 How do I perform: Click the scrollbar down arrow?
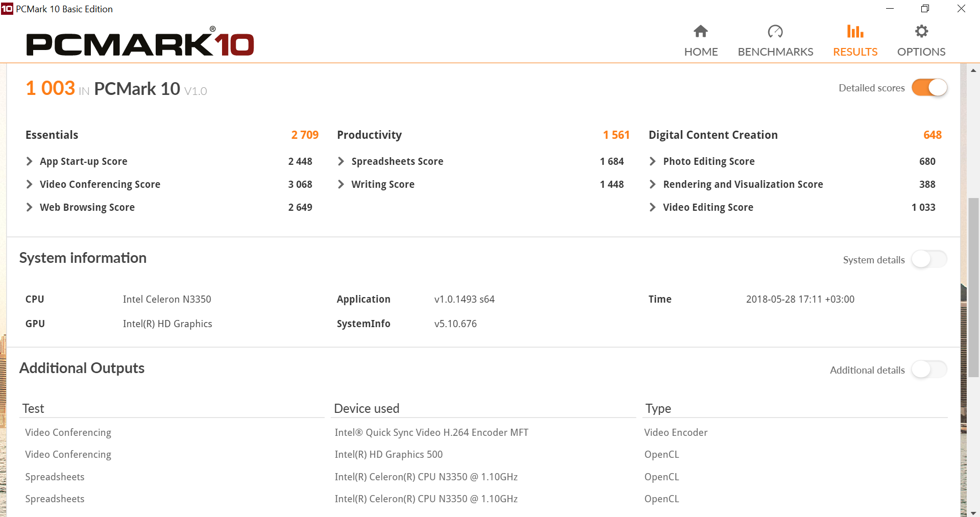973,512
